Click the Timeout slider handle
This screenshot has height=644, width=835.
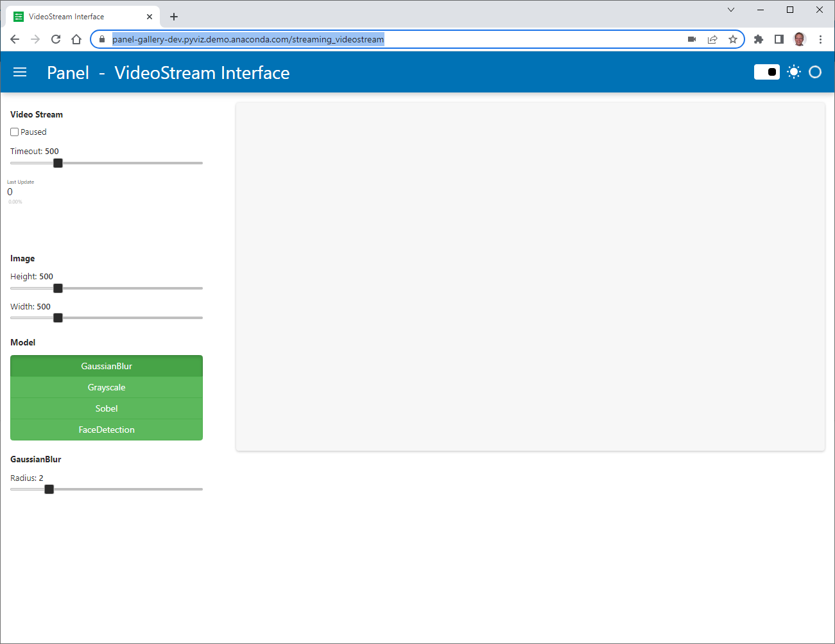[58, 163]
